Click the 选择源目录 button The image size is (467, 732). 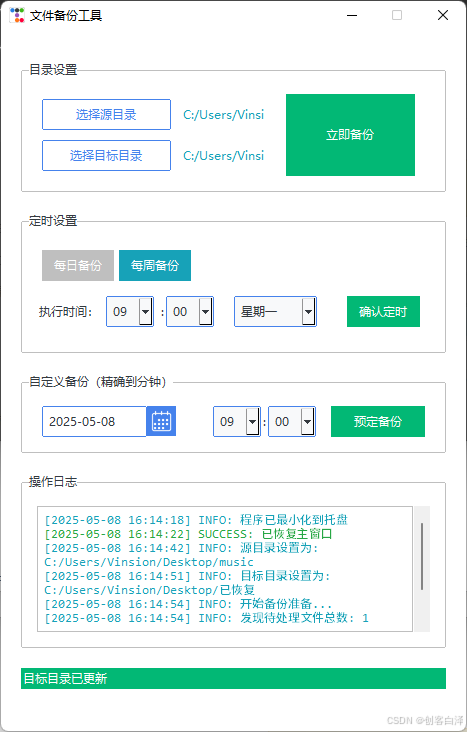point(106,114)
